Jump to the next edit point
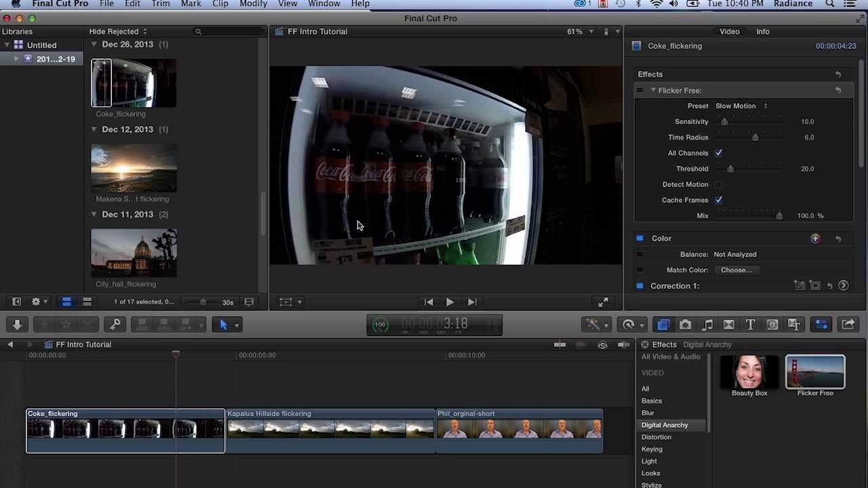The image size is (868, 488). tap(472, 302)
